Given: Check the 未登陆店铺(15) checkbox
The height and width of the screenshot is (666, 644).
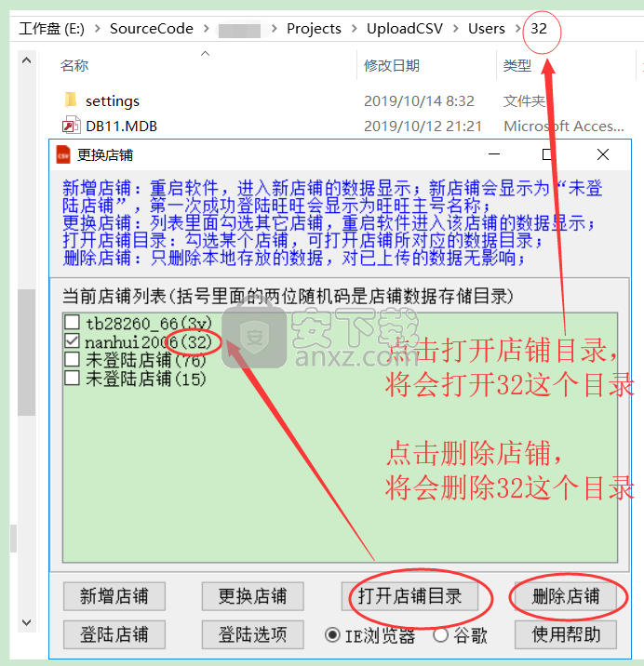Looking at the screenshot, I should pos(72,378).
